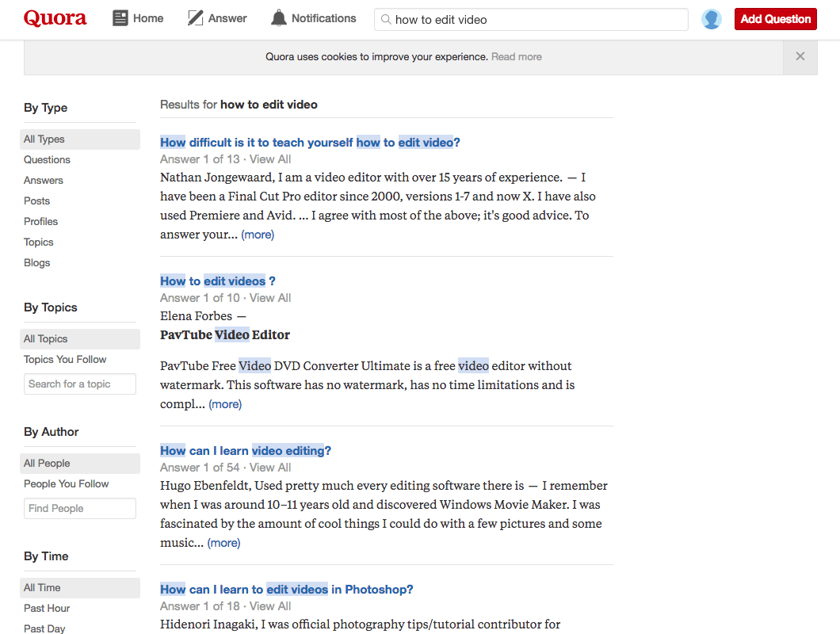Open 'How can I learn video editing?' question
This screenshot has height=634, width=840.
(x=246, y=451)
